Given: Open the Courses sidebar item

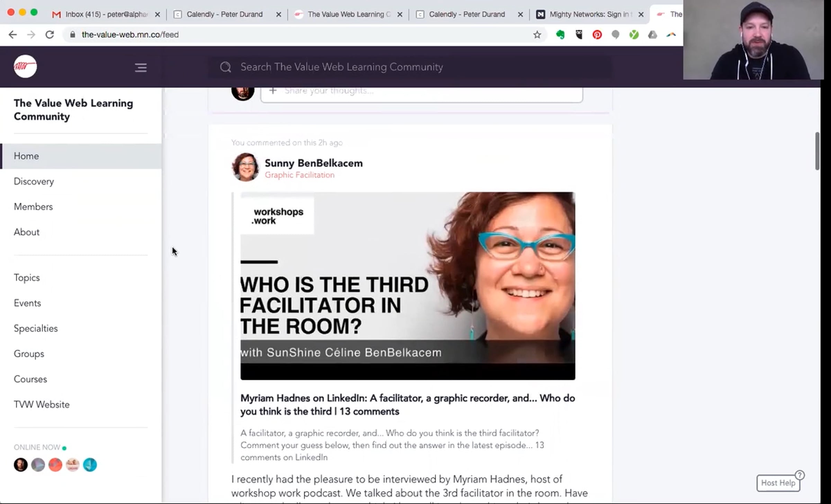Looking at the screenshot, I should tap(30, 379).
